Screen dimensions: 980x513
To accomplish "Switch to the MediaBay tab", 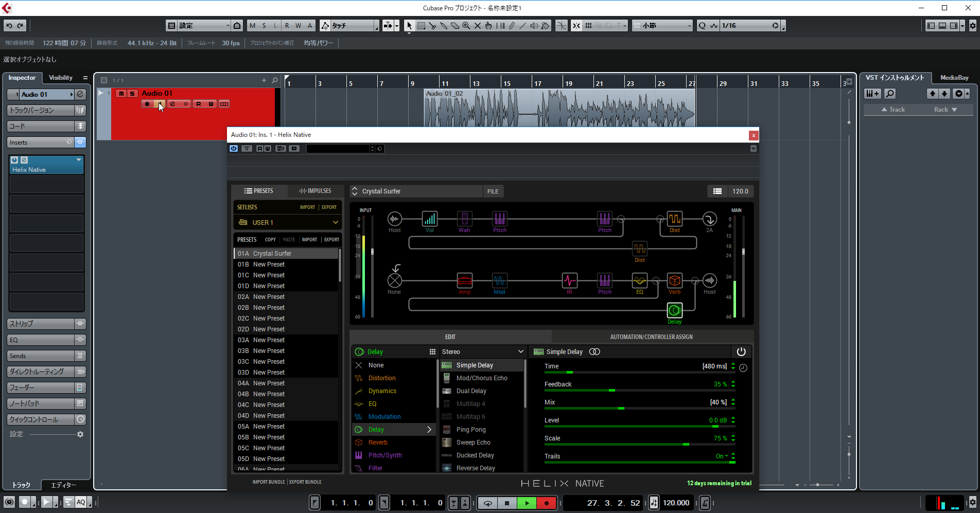I will click(954, 78).
